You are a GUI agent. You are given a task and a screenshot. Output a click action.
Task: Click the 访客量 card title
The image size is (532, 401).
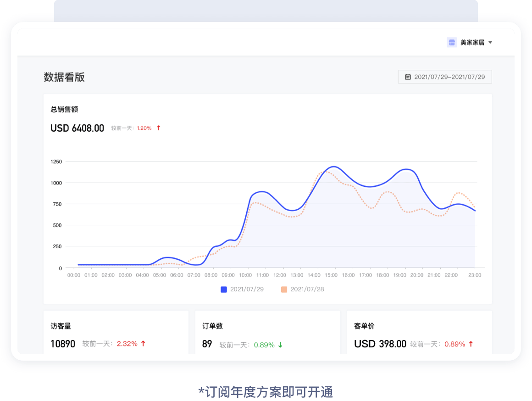coord(61,326)
